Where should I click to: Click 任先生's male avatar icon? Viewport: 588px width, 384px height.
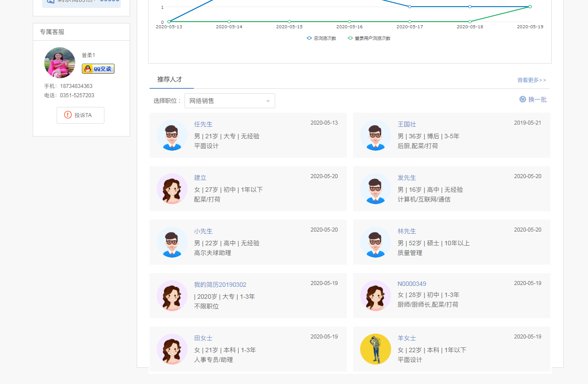[x=172, y=135]
